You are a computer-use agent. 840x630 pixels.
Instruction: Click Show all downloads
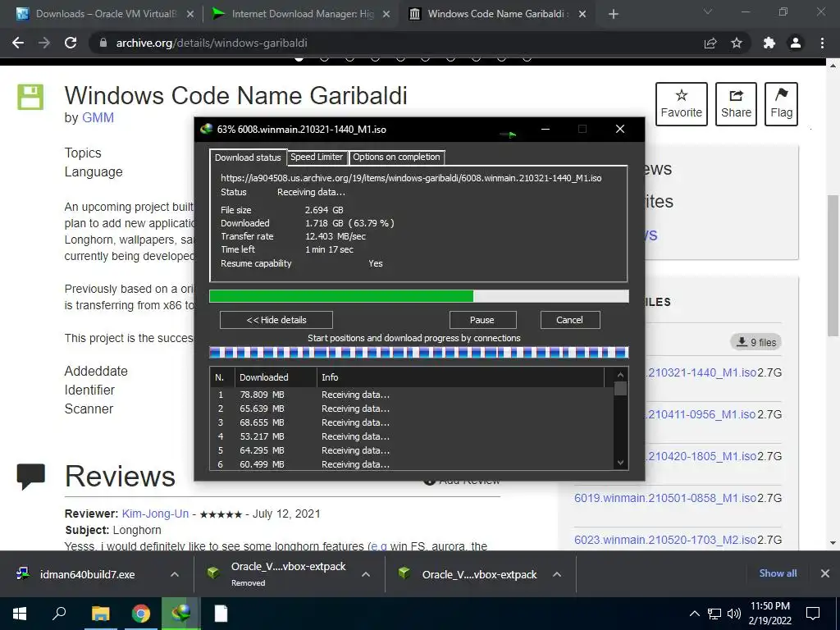pyautogui.click(x=778, y=573)
